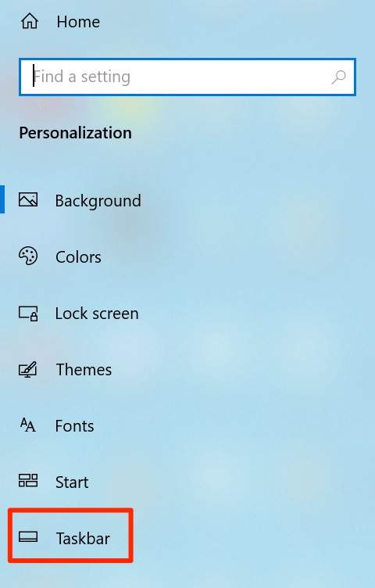Go to Home settings label
This screenshot has height=588, width=375.
pyautogui.click(x=78, y=22)
